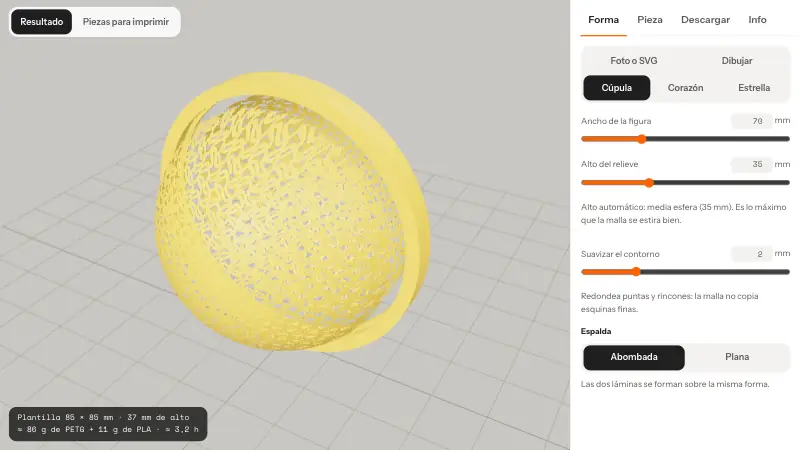
Task: Click the Plantilla size and weight readout
Action: [108, 423]
